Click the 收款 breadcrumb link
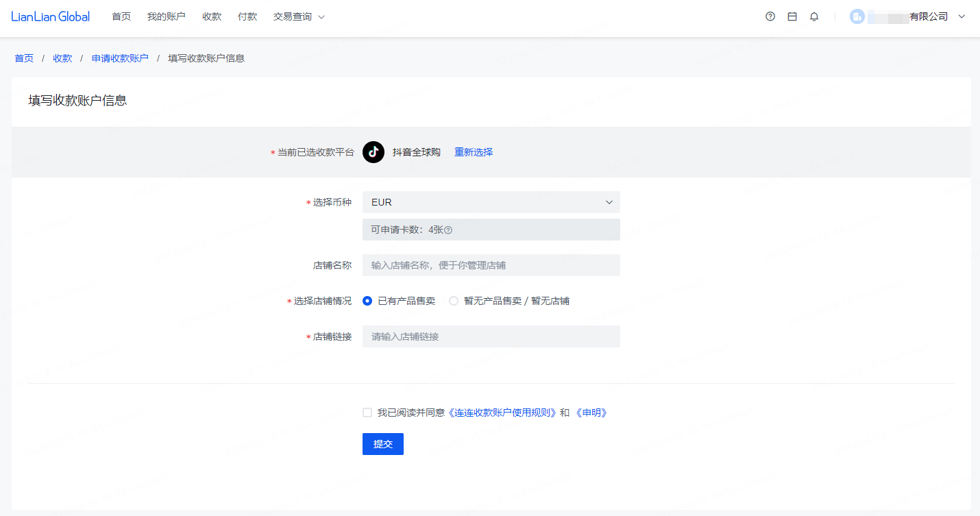This screenshot has height=516, width=980. point(62,58)
